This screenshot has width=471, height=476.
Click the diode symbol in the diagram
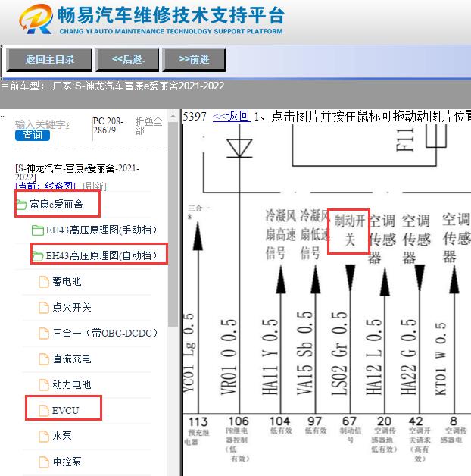pyautogui.click(x=239, y=148)
